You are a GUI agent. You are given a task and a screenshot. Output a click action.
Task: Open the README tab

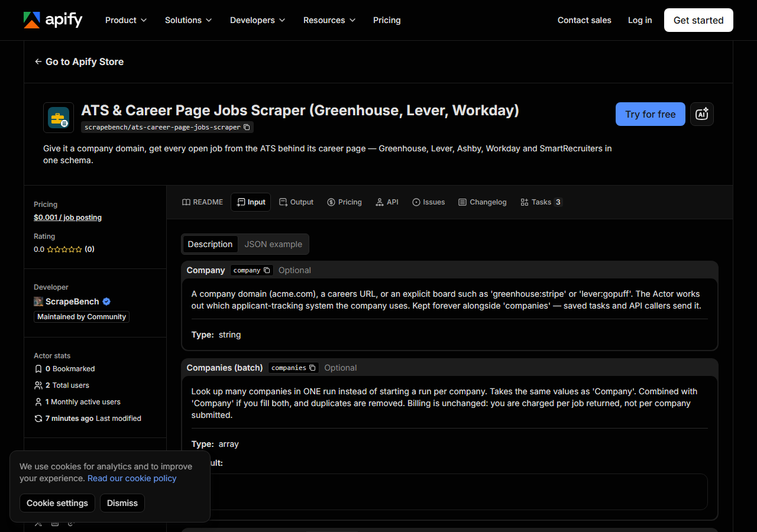pos(202,202)
